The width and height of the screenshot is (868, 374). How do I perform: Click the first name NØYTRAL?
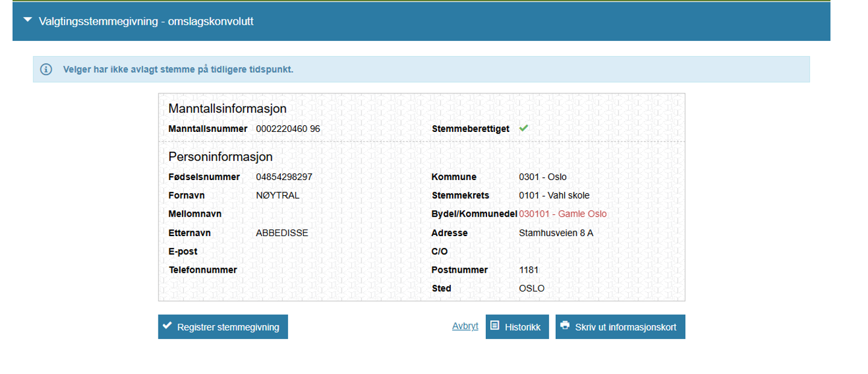[x=277, y=195]
